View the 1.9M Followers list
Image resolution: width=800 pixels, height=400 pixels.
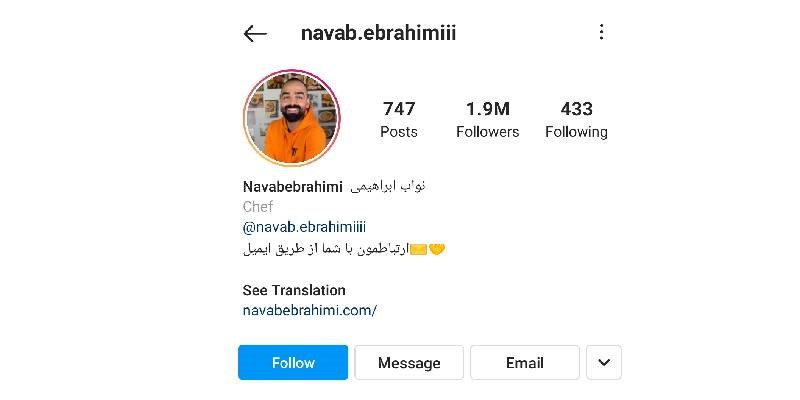(487, 119)
